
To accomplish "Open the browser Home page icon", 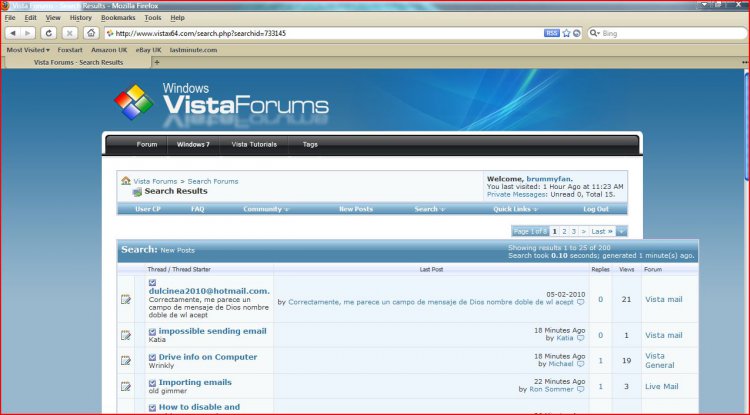I will coord(91,33).
